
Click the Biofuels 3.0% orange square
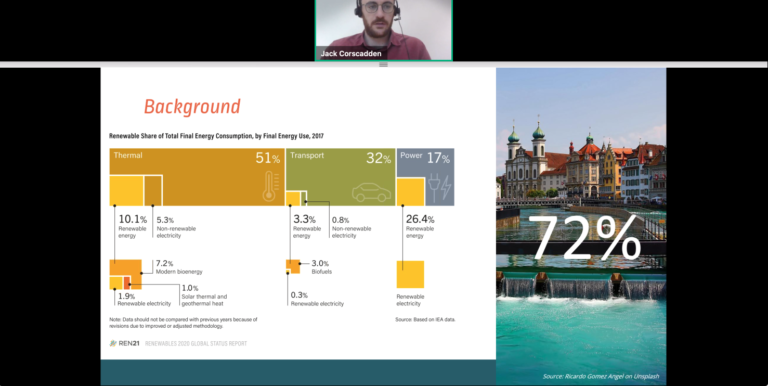coord(293,266)
